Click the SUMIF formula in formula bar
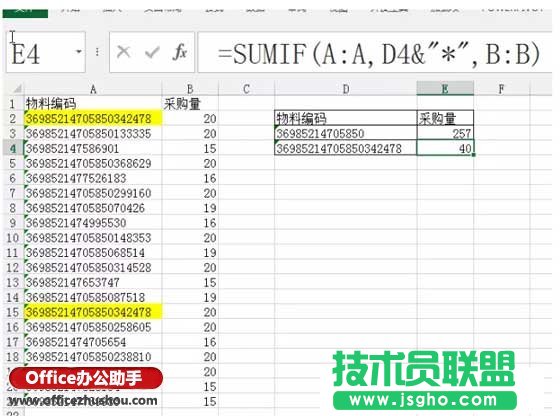 pyautogui.click(x=378, y=54)
